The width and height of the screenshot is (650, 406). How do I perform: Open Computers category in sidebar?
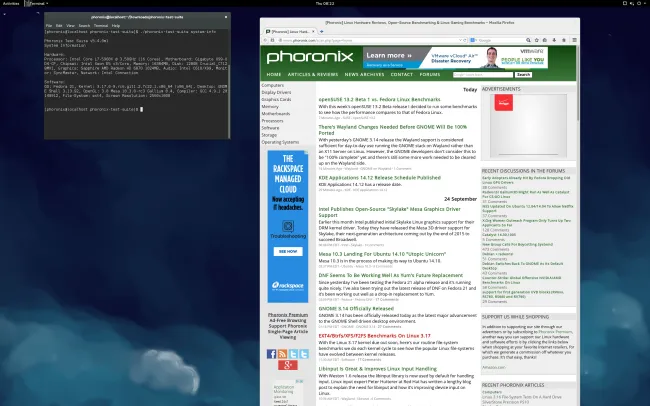[272, 85]
